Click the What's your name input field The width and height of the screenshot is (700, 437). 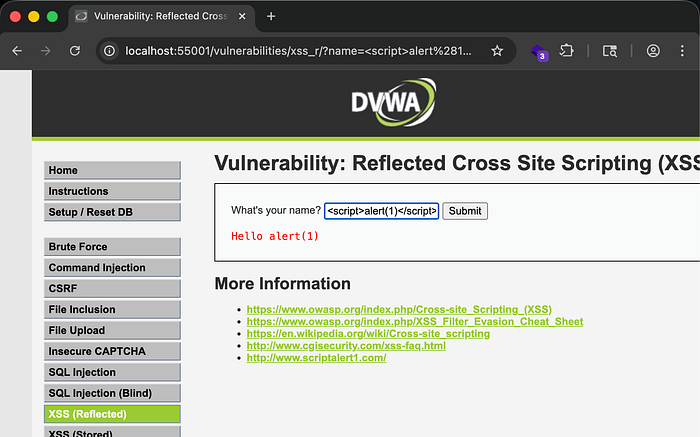tap(382, 211)
